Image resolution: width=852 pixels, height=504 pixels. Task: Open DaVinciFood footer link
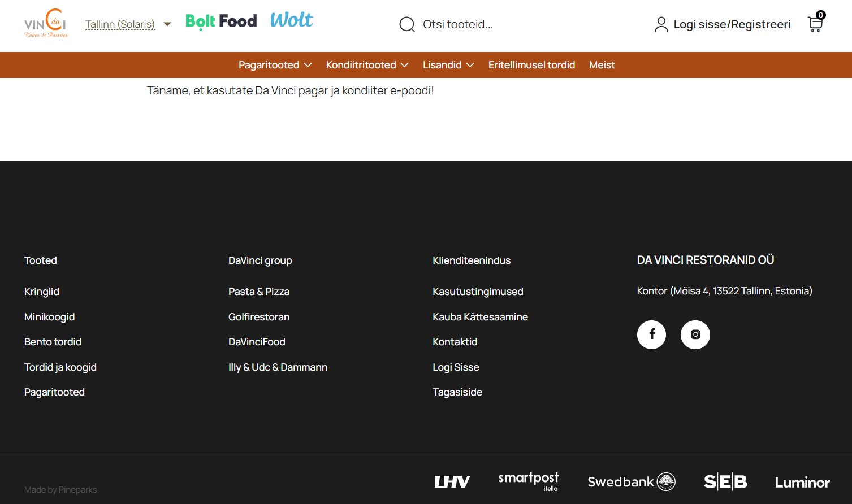tap(257, 342)
